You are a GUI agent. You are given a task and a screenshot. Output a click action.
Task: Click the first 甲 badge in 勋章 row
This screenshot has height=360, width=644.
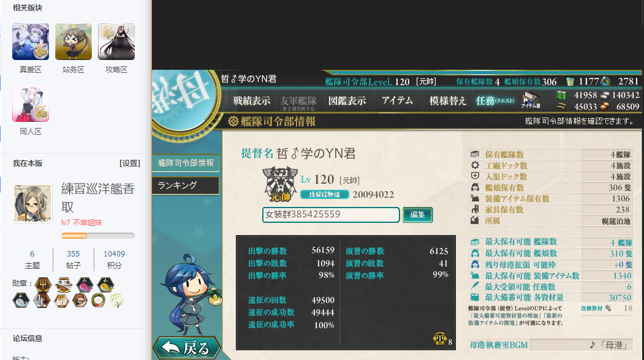(x=43, y=285)
